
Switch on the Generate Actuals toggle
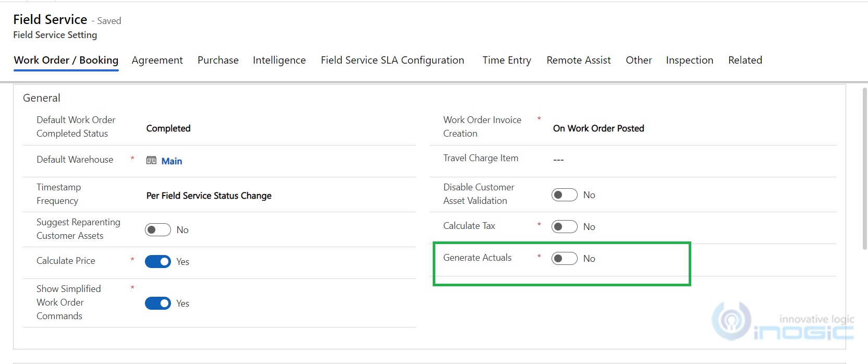click(565, 259)
